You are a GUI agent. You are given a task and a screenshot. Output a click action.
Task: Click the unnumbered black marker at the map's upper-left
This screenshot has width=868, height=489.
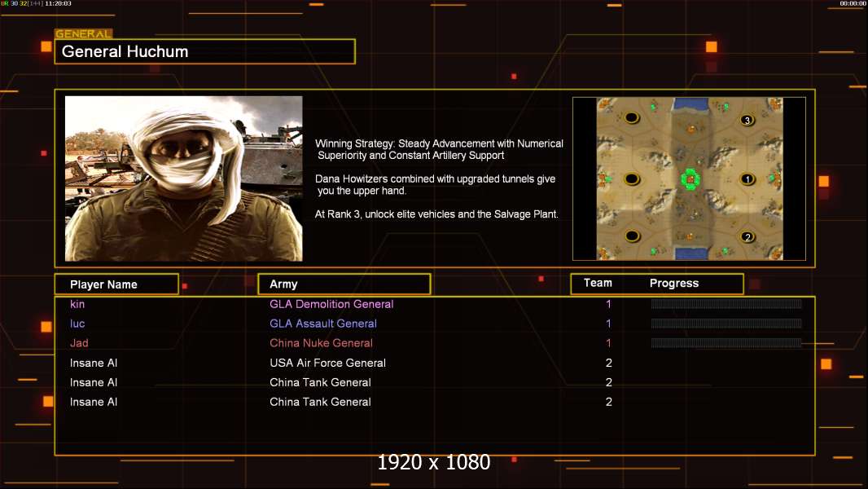pyautogui.click(x=632, y=117)
